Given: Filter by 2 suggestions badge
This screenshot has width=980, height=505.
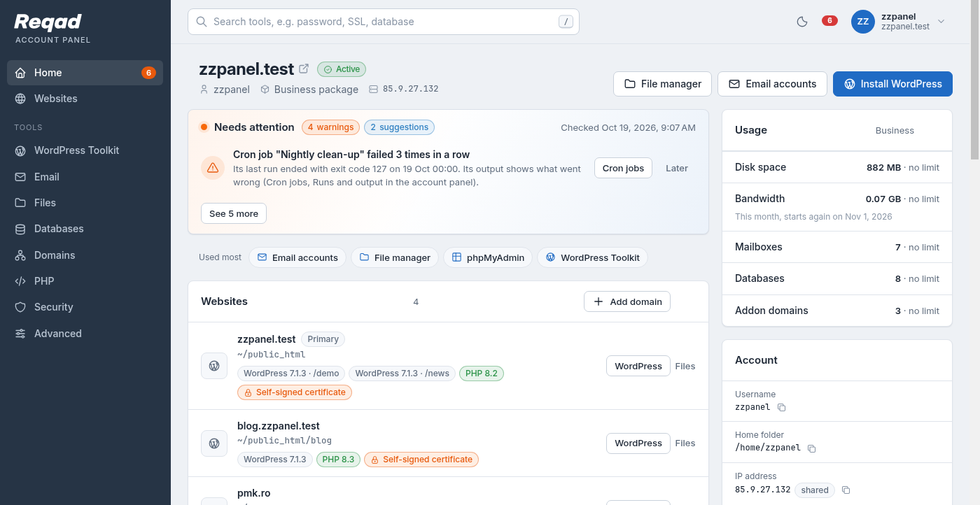Looking at the screenshot, I should tap(399, 127).
